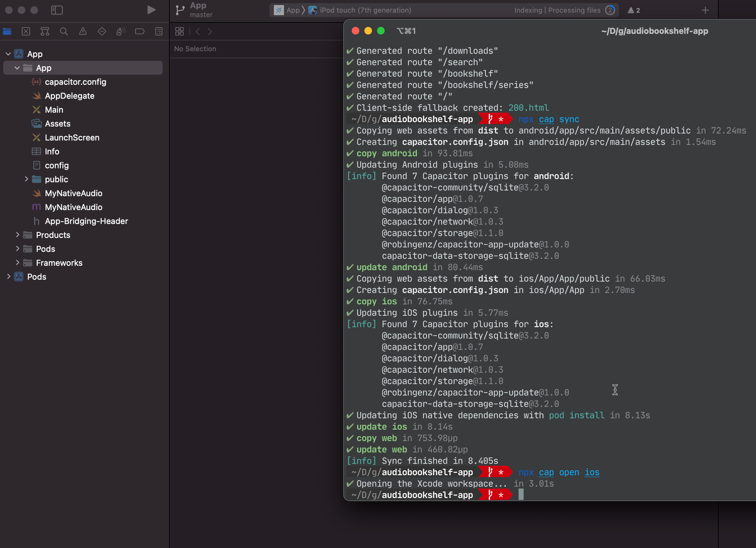Open the capacitor.config file
This screenshot has width=756, height=548.
tap(75, 82)
